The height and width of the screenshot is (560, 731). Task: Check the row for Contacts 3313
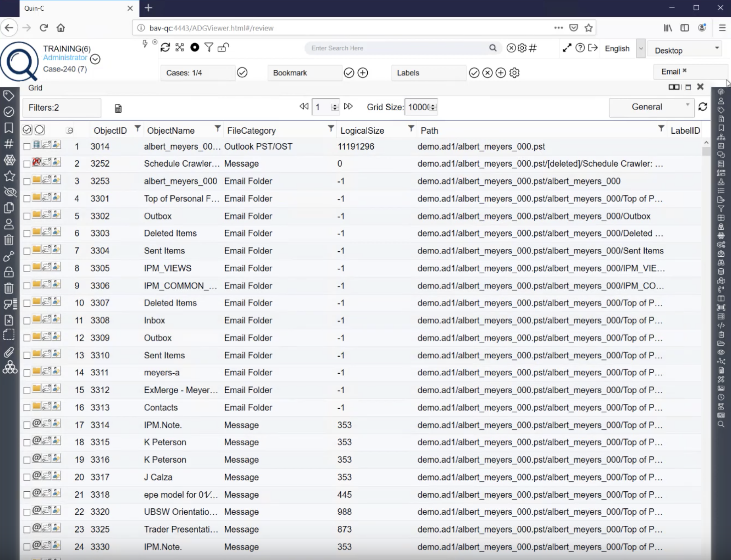pyautogui.click(x=27, y=408)
